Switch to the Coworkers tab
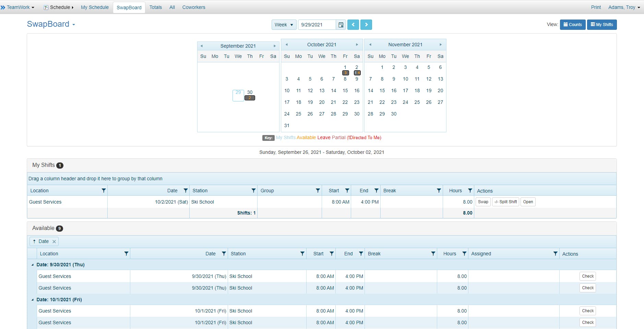Screen dimensions: 644x329 click(194, 7)
